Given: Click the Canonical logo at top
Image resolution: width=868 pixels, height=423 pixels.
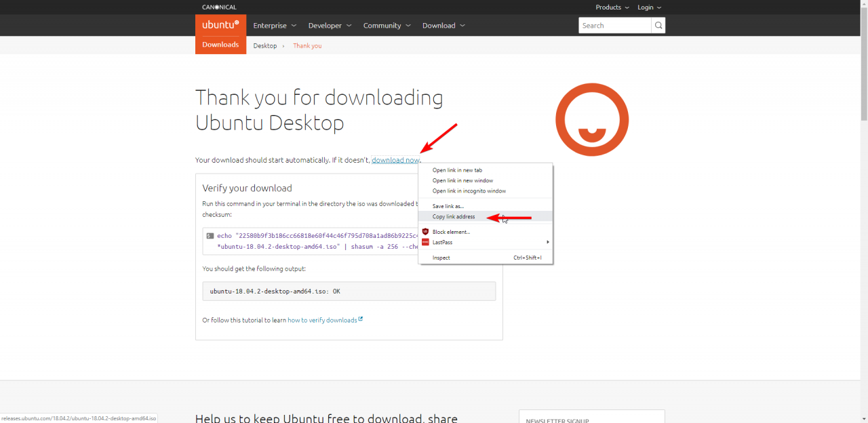Looking at the screenshot, I should [x=219, y=7].
